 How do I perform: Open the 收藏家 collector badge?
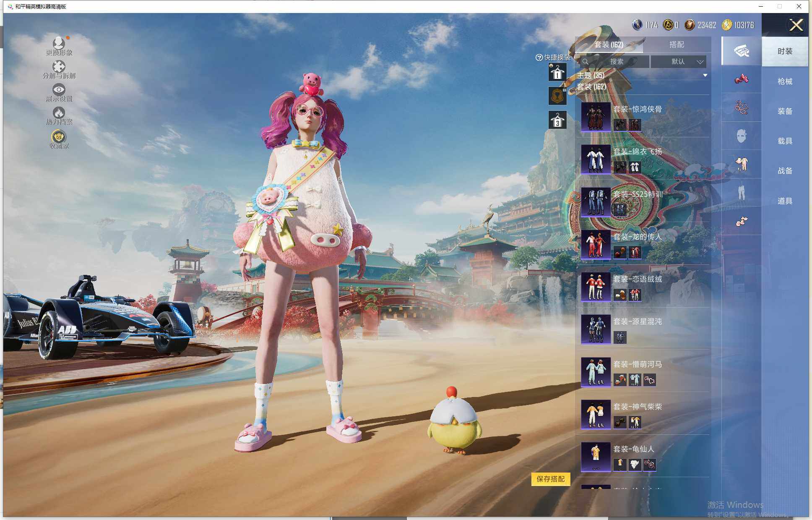pyautogui.click(x=59, y=137)
